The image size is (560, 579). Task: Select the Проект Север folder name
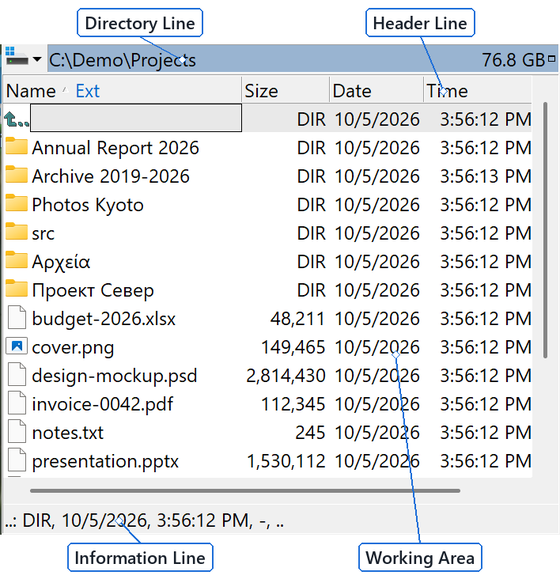[93, 291]
